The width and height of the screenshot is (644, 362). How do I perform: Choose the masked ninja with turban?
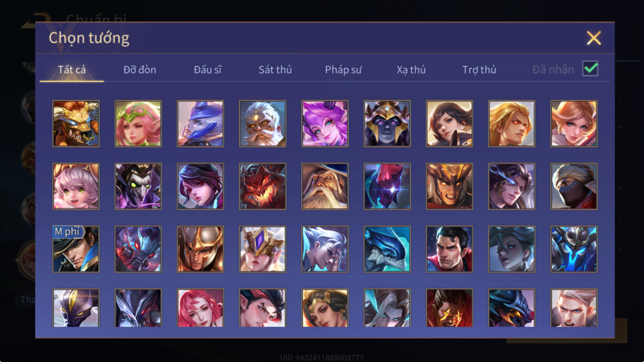click(x=574, y=186)
